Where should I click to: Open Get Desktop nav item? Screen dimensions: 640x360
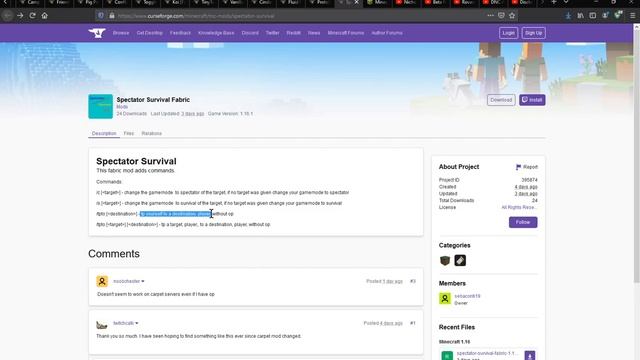pyautogui.click(x=149, y=33)
